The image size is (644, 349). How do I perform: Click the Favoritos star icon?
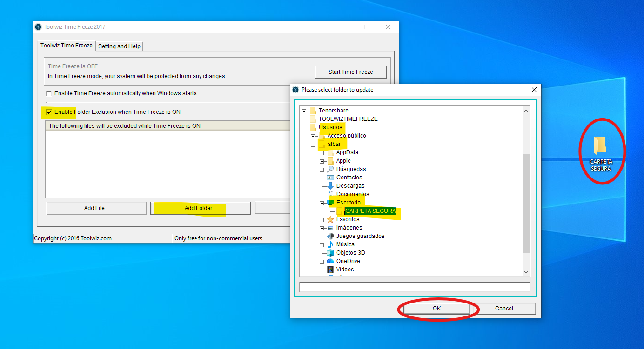pyautogui.click(x=330, y=219)
